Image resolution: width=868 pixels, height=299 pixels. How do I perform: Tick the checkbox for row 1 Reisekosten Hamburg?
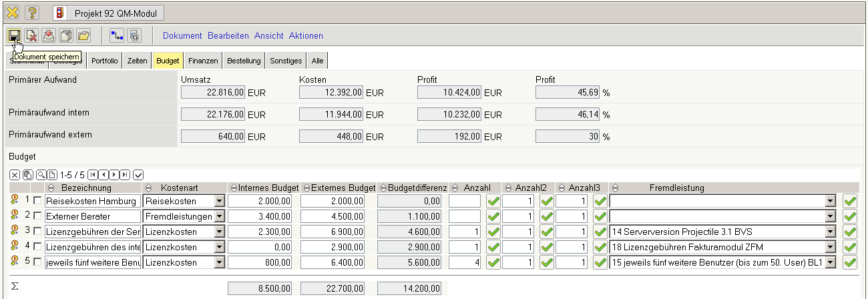tap(37, 201)
